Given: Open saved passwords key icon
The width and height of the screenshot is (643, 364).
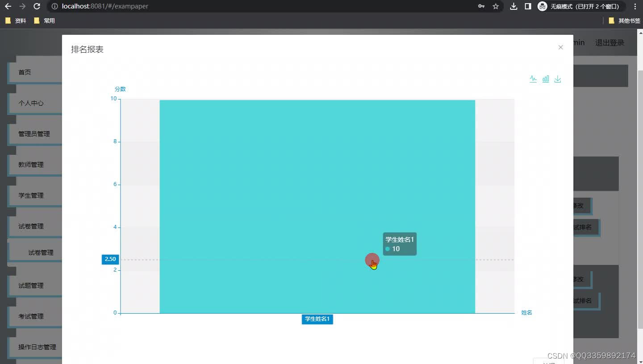Looking at the screenshot, I should tap(481, 6).
